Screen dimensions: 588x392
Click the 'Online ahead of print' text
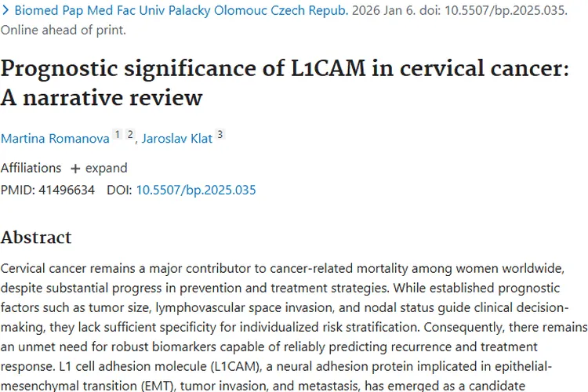[x=63, y=31]
